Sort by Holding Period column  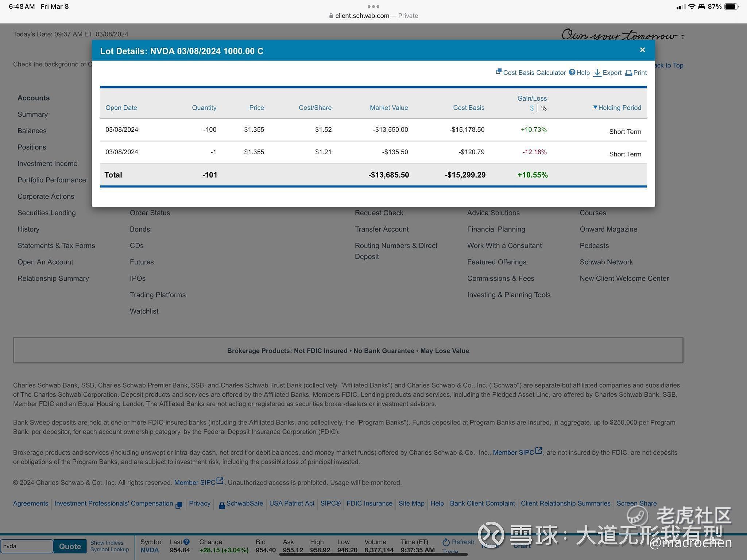point(619,108)
